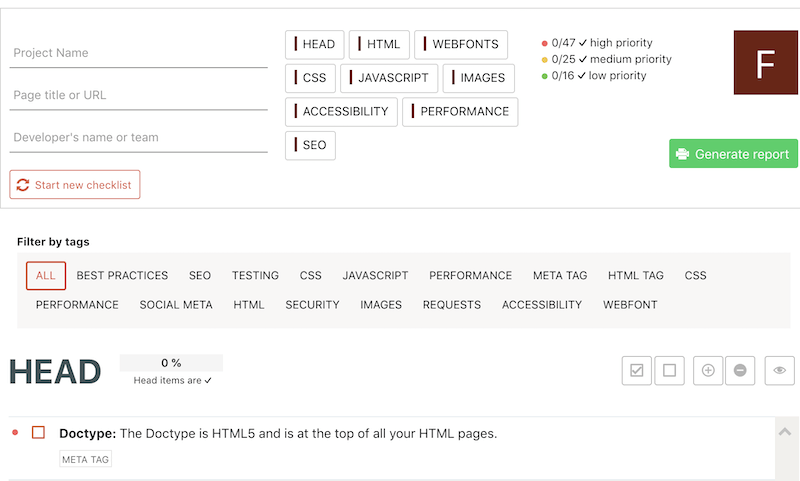Click the F grade badge

click(x=766, y=62)
